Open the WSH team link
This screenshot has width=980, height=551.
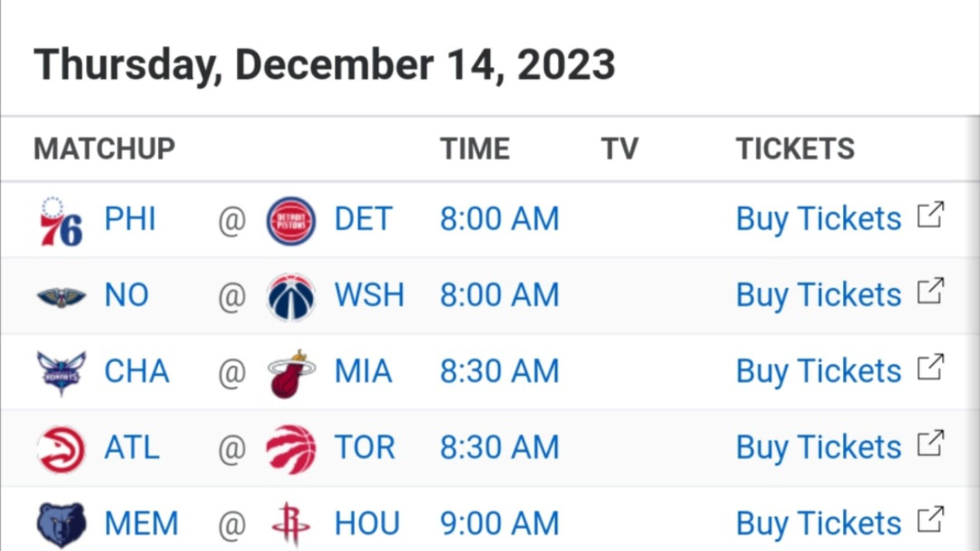(369, 295)
